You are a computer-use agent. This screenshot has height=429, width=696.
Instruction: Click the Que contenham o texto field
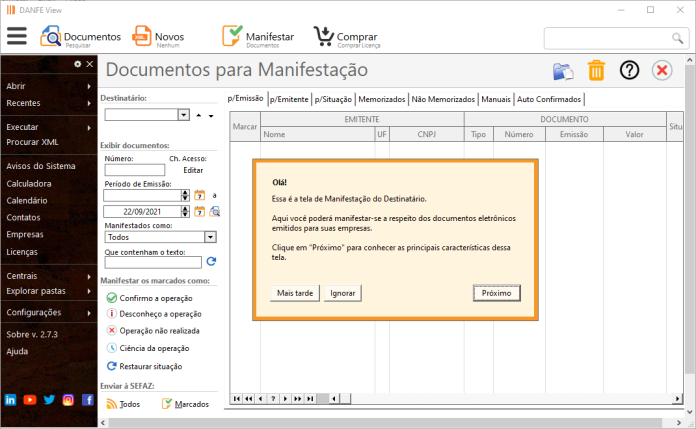tap(153, 262)
